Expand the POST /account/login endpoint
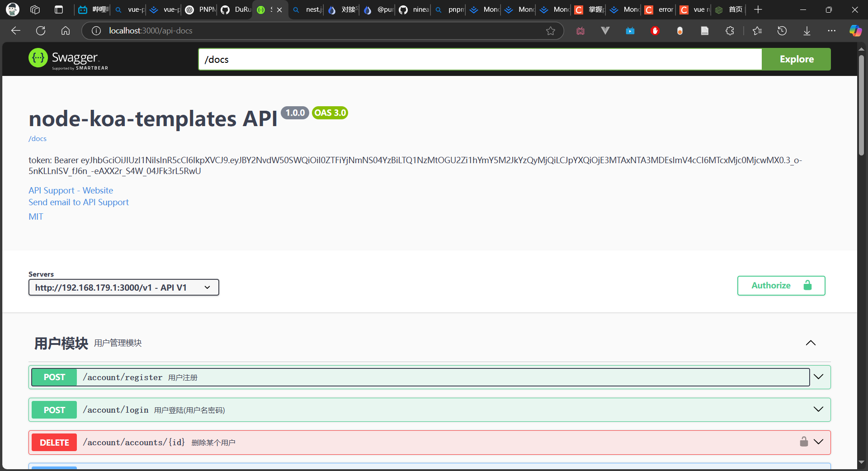The image size is (868, 471). click(818, 410)
